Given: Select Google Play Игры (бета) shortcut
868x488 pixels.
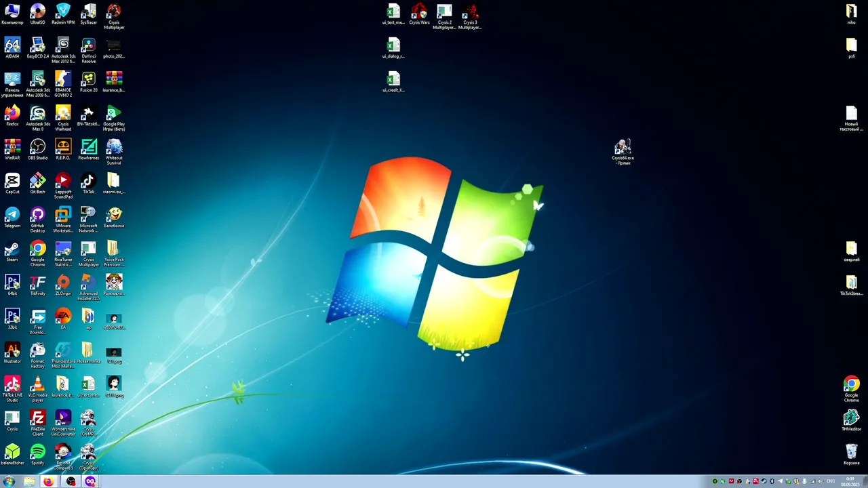Looking at the screenshot, I should pos(114,118).
